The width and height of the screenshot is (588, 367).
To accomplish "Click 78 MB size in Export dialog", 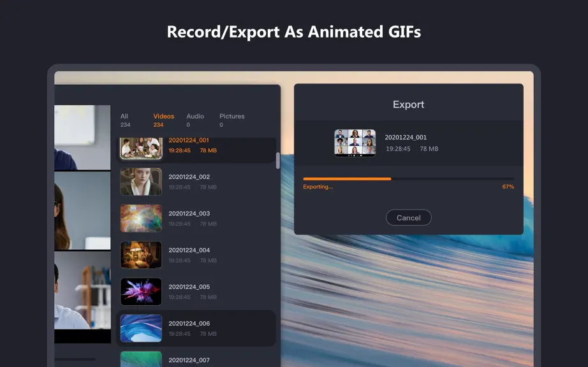I will [x=429, y=149].
